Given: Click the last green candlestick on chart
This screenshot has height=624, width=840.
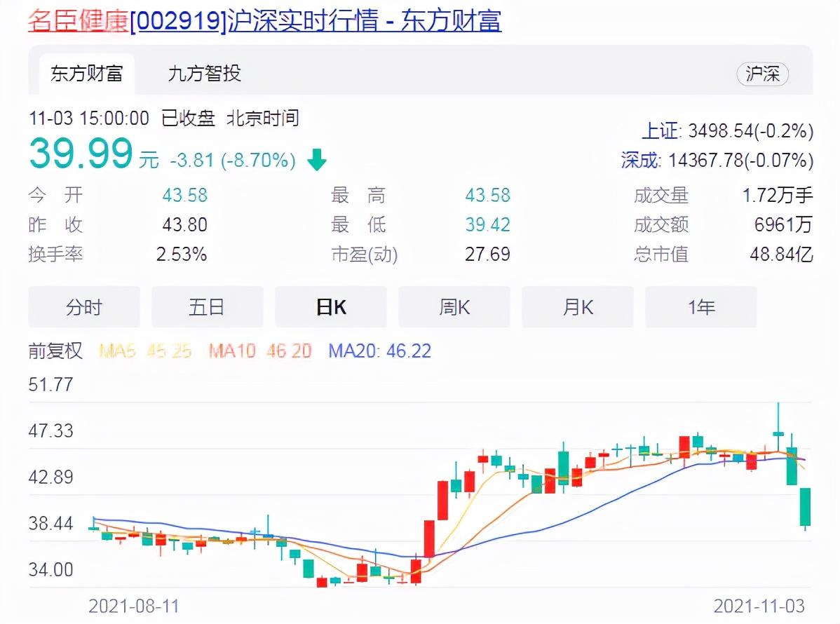Looking at the screenshot, I should [805, 507].
